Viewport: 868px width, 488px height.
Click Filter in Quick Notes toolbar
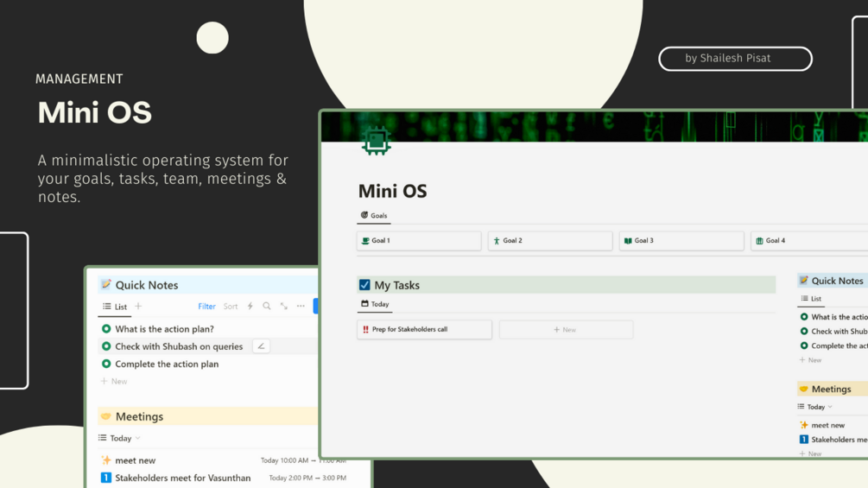[206, 306]
